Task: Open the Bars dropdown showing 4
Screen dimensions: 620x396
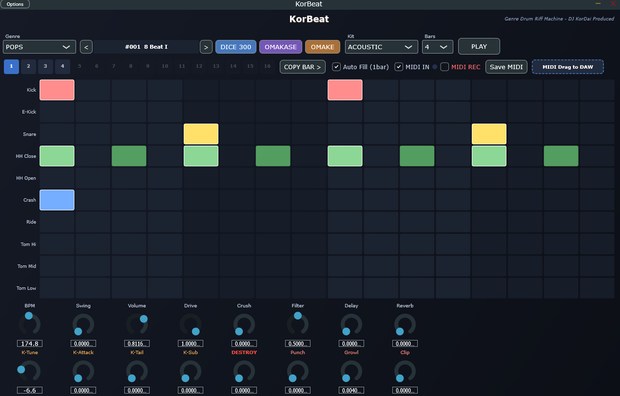Action: pos(437,47)
